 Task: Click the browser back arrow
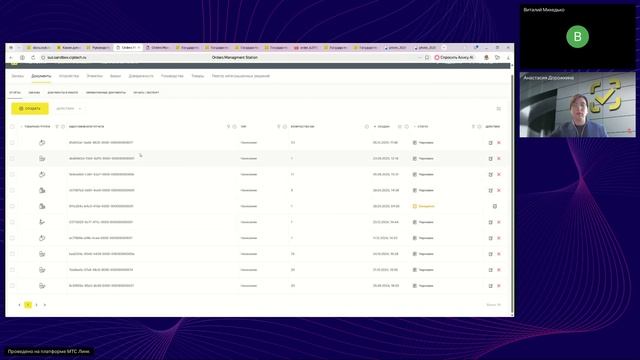[x=11, y=58]
